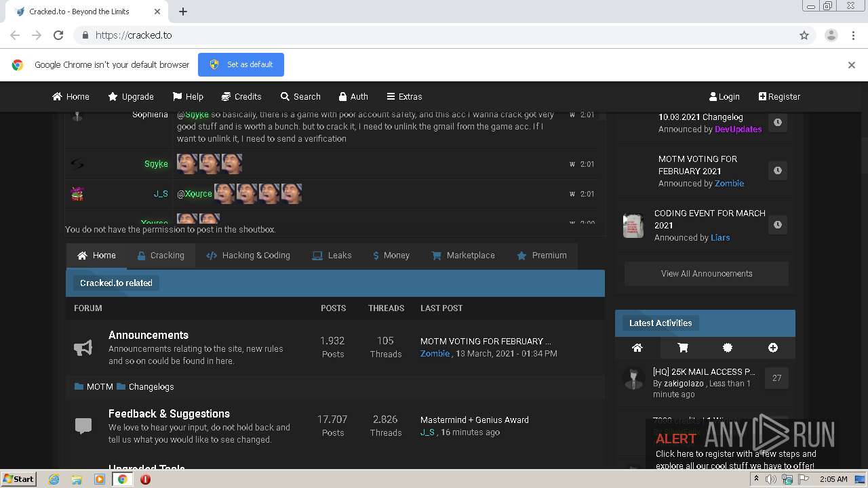Open the file explorer taskbar icon

pos(77,479)
